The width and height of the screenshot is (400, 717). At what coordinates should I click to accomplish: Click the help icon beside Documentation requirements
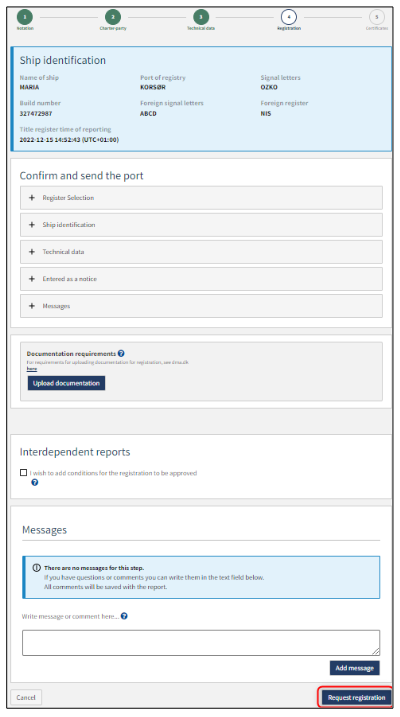coord(121,353)
